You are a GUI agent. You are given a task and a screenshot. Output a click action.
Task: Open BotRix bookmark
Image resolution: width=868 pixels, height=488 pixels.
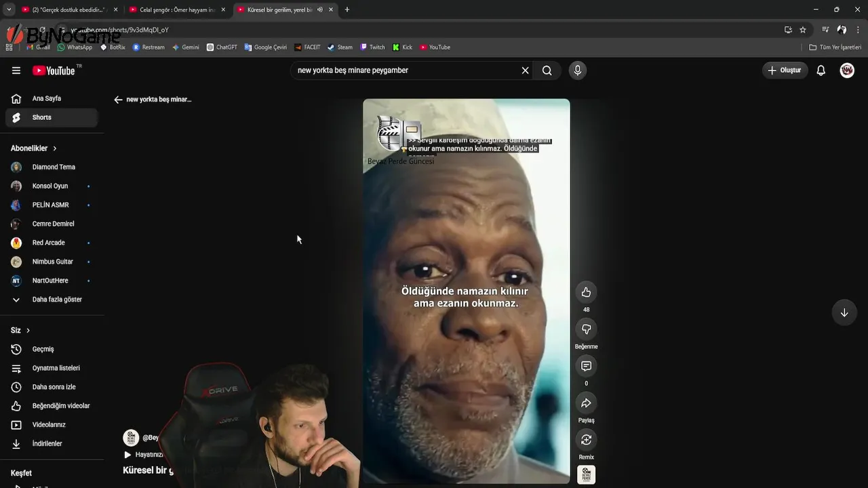click(x=113, y=47)
